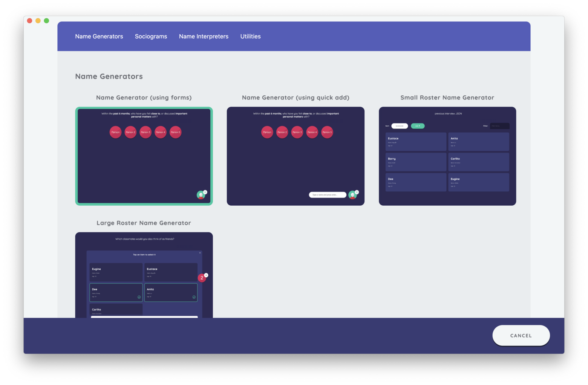
Task: Close the 'Tap an item to select it' panel
Action: pos(200,253)
